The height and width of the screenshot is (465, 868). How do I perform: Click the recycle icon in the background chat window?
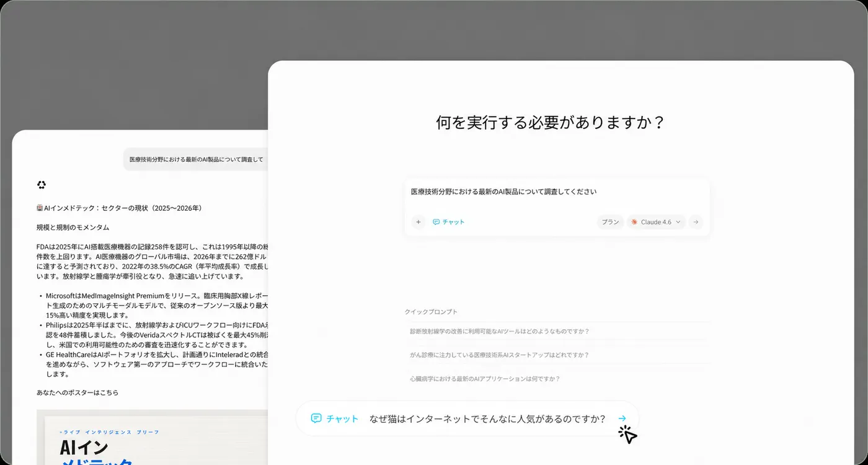[x=42, y=185]
